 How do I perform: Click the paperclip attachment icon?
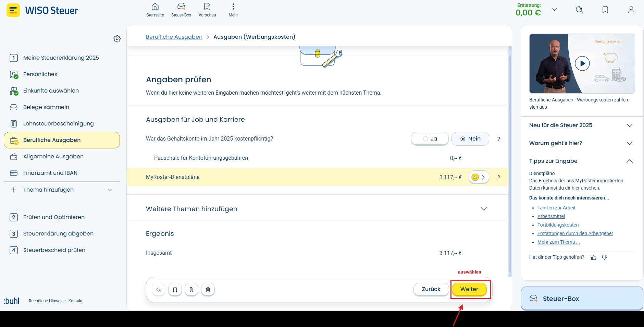point(191,290)
